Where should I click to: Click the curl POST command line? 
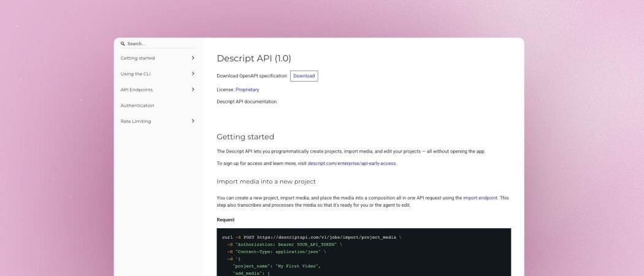pos(312,237)
